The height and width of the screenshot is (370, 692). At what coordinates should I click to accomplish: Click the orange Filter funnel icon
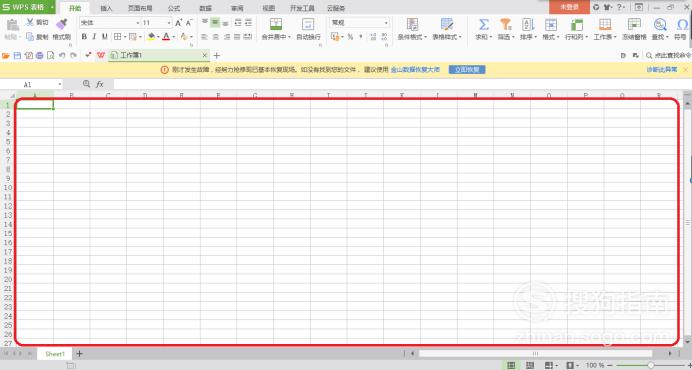pyautogui.click(x=506, y=24)
